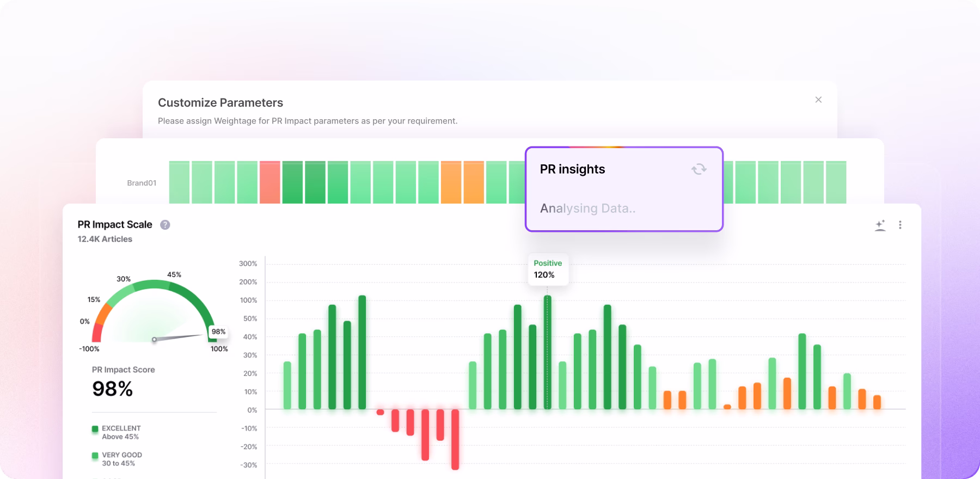The height and width of the screenshot is (479, 980).
Task: Click the "Analysing Data.." text
Action: (x=587, y=208)
